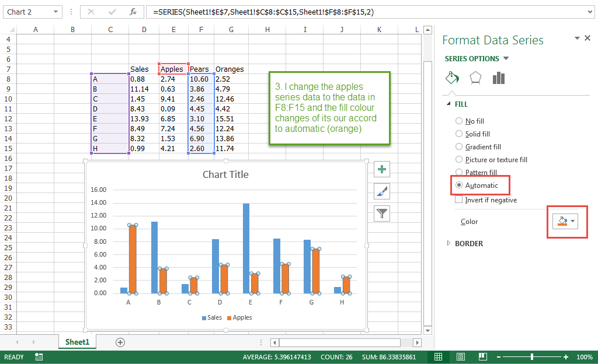Select the Solid fill radio option

tap(459, 134)
